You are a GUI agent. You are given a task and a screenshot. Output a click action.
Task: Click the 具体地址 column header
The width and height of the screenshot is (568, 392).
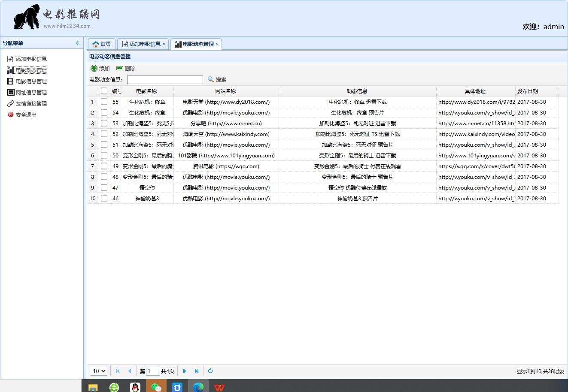pos(475,91)
